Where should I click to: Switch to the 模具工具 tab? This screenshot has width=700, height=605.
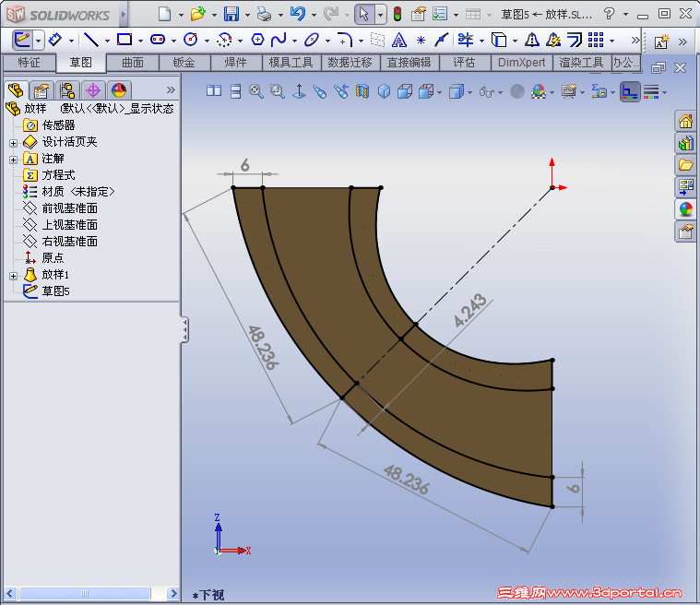click(291, 63)
